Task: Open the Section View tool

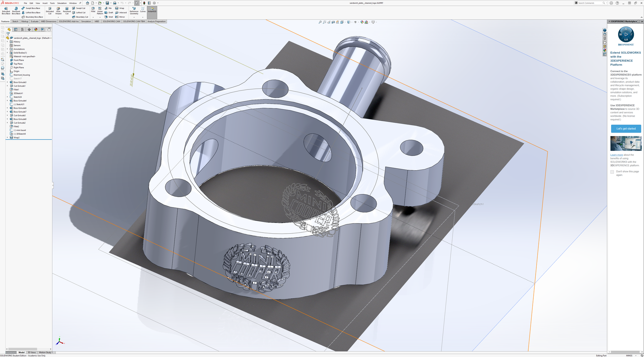Action: pyautogui.click(x=342, y=22)
